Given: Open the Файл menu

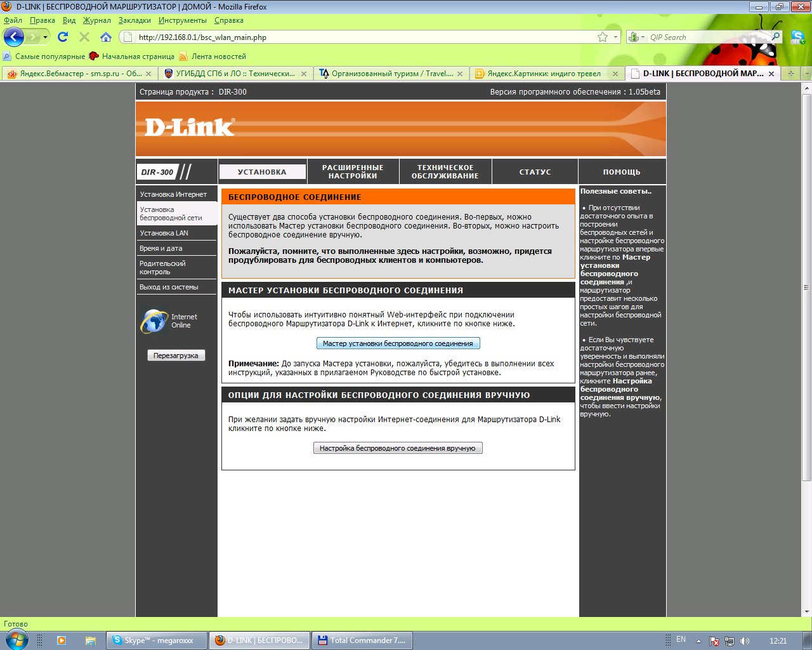Looking at the screenshot, I should (13, 20).
